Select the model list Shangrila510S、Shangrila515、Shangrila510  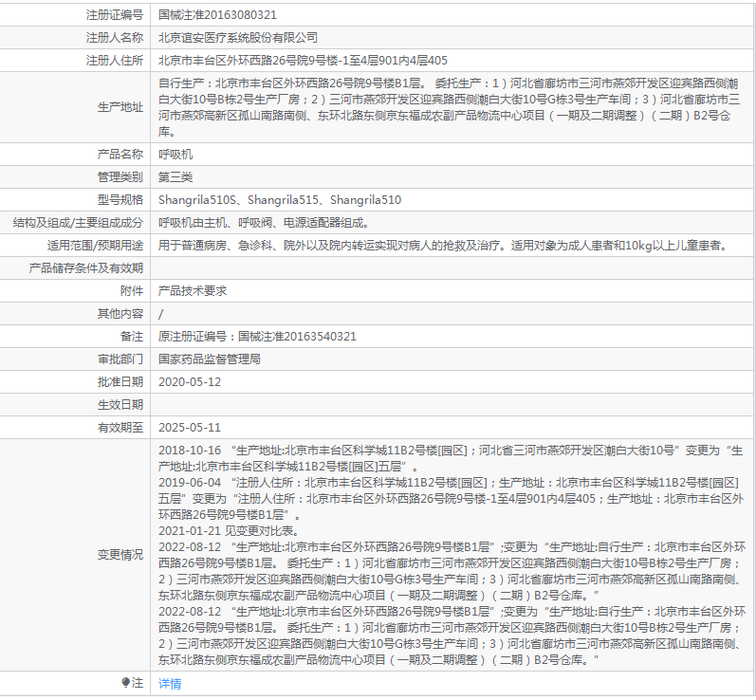click(280, 199)
